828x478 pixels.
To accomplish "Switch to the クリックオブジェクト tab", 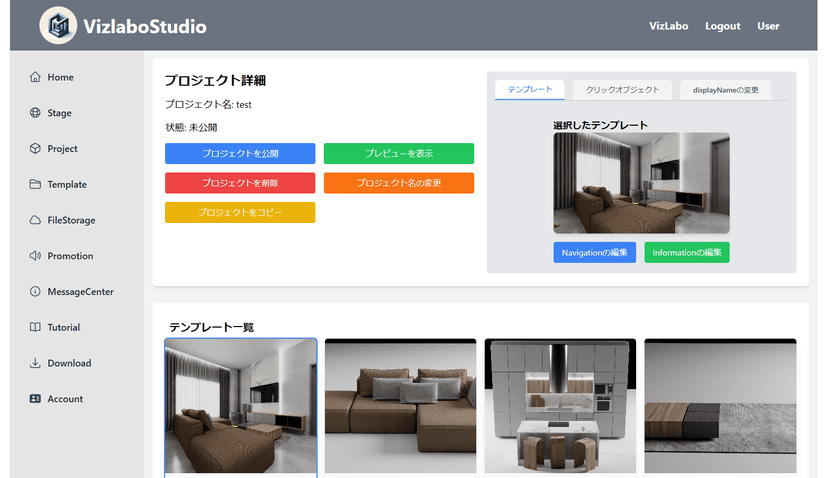I will tap(622, 90).
